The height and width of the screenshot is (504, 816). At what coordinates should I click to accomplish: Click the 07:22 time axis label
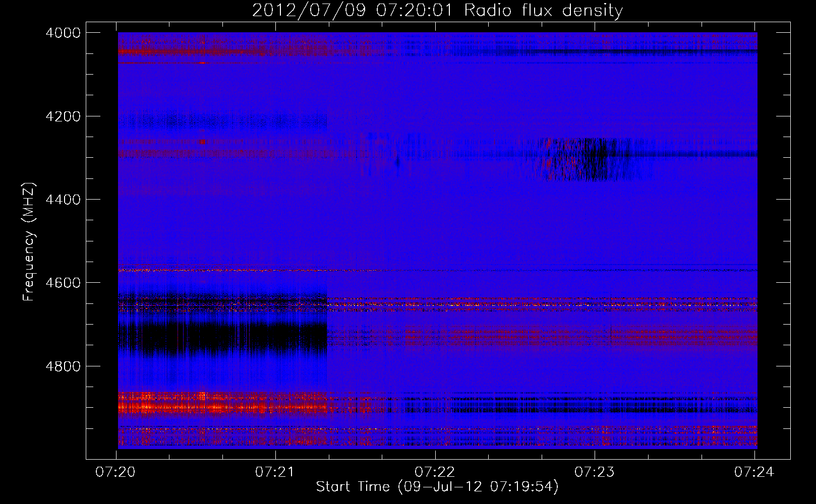pos(435,472)
